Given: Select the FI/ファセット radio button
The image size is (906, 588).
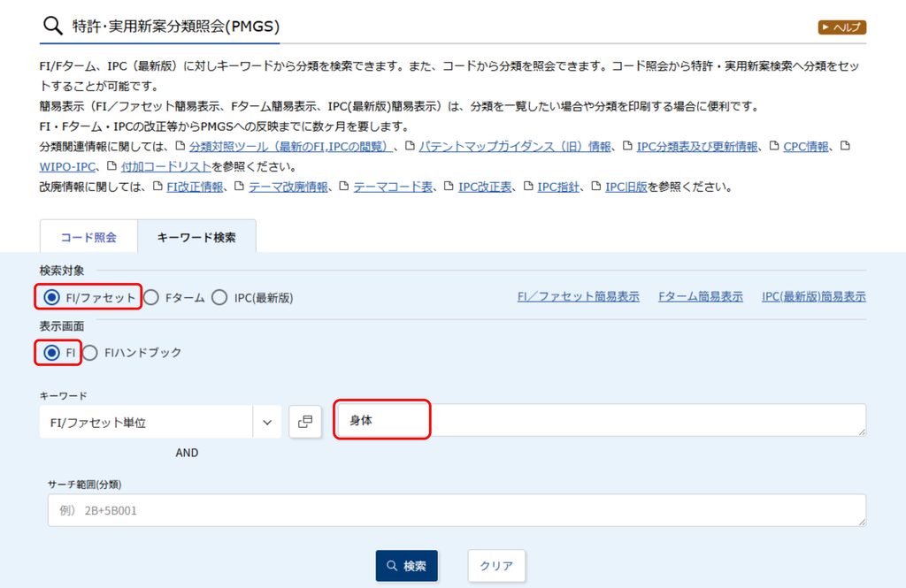Looking at the screenshot, I should pyautogui.click(x=51, y=297).
